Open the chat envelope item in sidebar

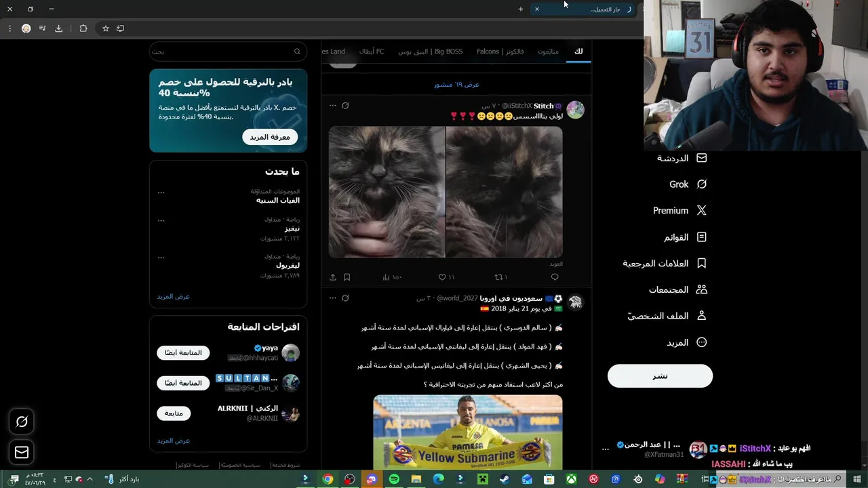pos(682,158)
